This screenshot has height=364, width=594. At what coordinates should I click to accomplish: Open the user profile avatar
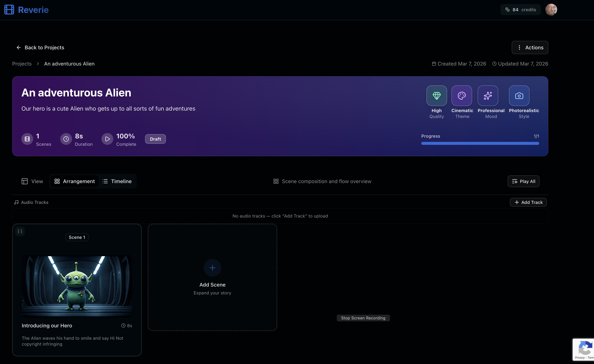coord(551,10)
